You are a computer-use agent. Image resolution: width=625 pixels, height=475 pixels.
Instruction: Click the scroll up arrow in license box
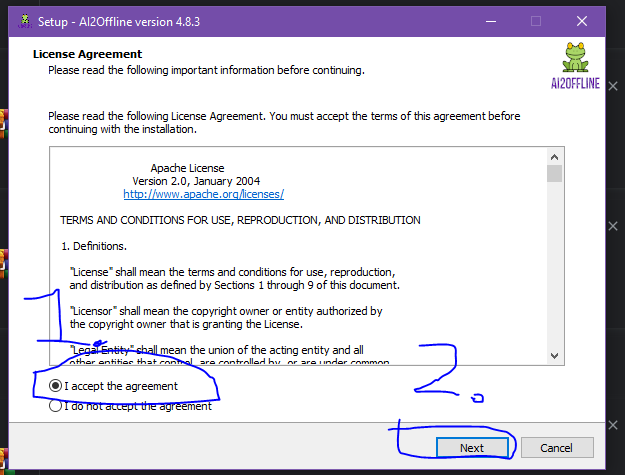pyautogui.click(x=554, y=156)
